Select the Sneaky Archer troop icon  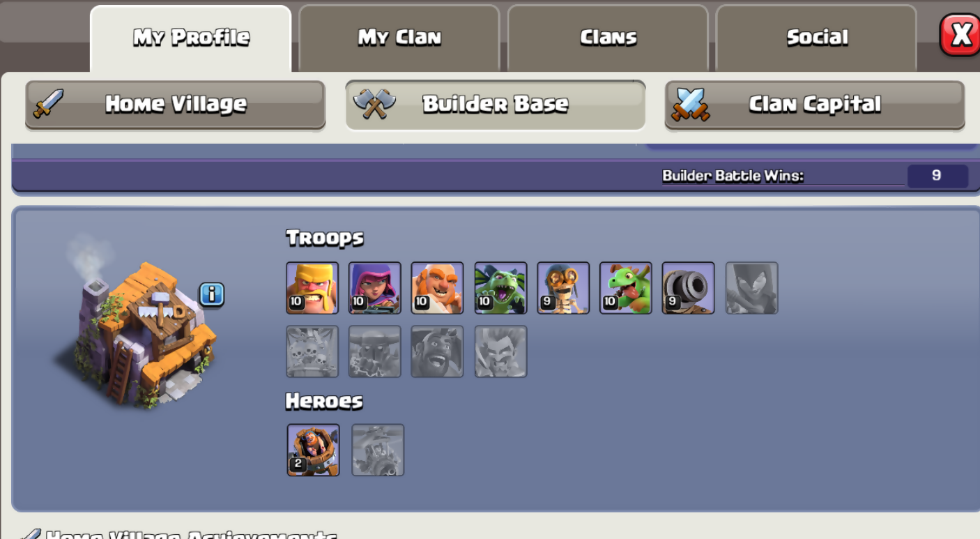(x=375, y=288)
